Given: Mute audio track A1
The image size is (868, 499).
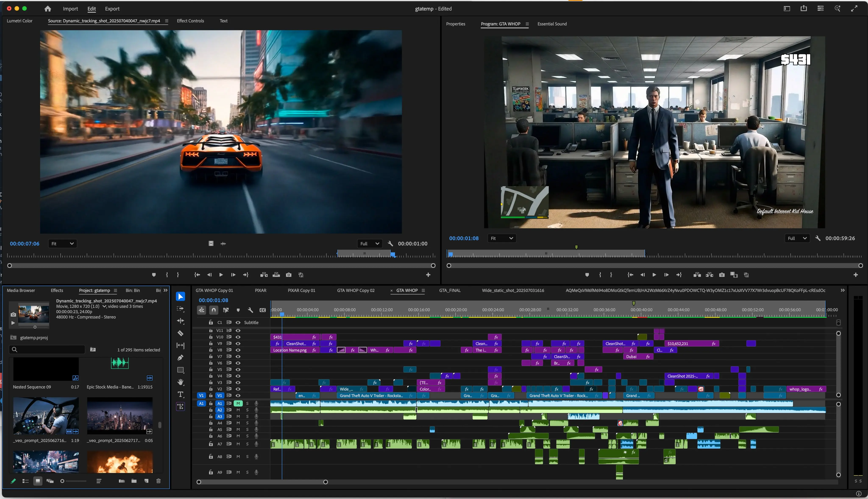Looking at the screenshot, I should tap(238, 403).
